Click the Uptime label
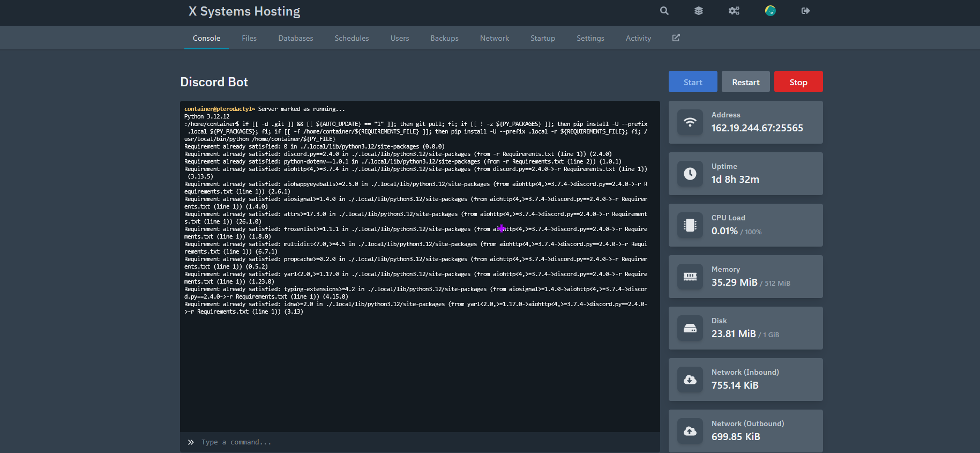Screen dimensions: 980x453 [x=724, y=166]
